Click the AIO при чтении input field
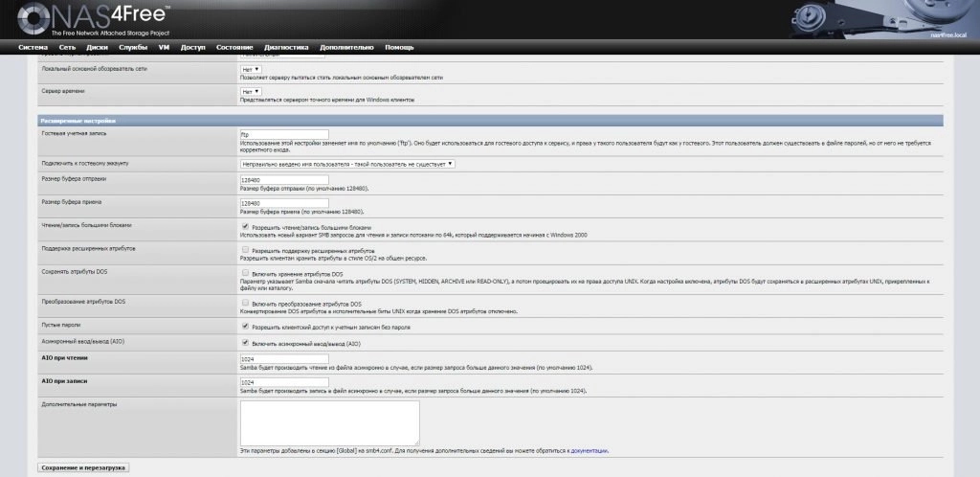The image size is (980, 477). [284, 359]
